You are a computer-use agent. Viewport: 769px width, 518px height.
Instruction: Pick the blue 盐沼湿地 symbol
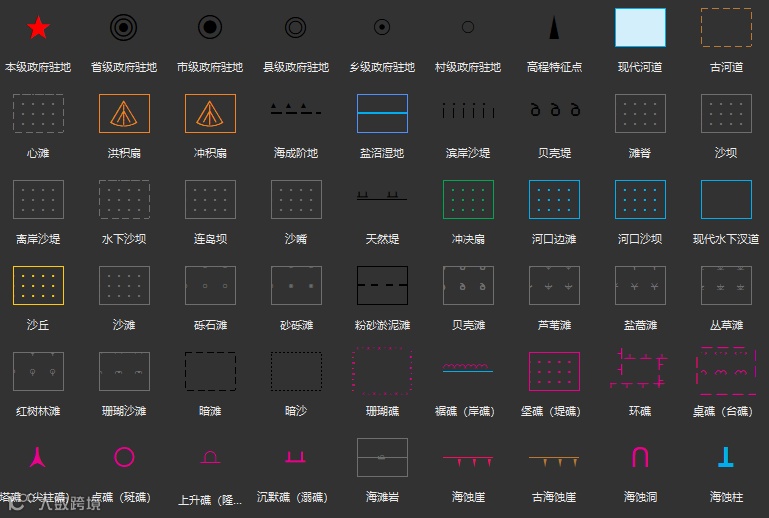[x=383, y=113]
